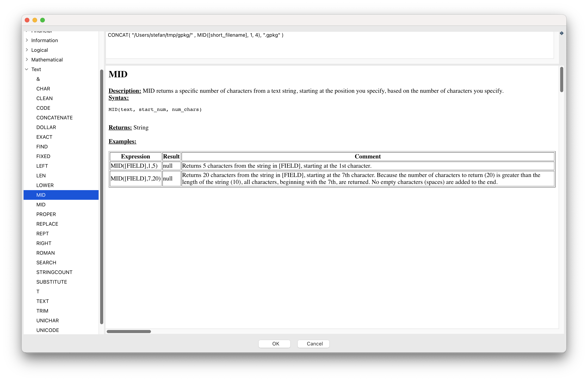Select the second MID entry below highlighted

tap(41, 204)
